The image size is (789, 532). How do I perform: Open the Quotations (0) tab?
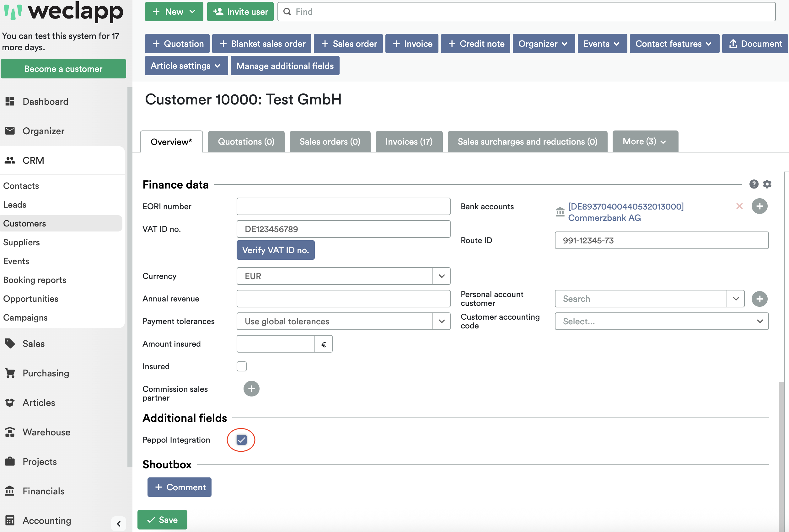246,141
